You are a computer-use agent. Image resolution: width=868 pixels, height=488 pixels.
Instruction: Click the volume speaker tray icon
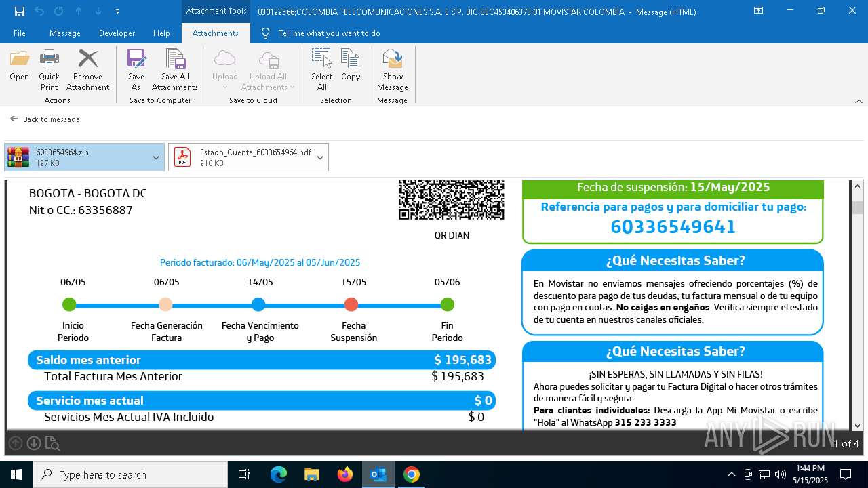point(781,474)
